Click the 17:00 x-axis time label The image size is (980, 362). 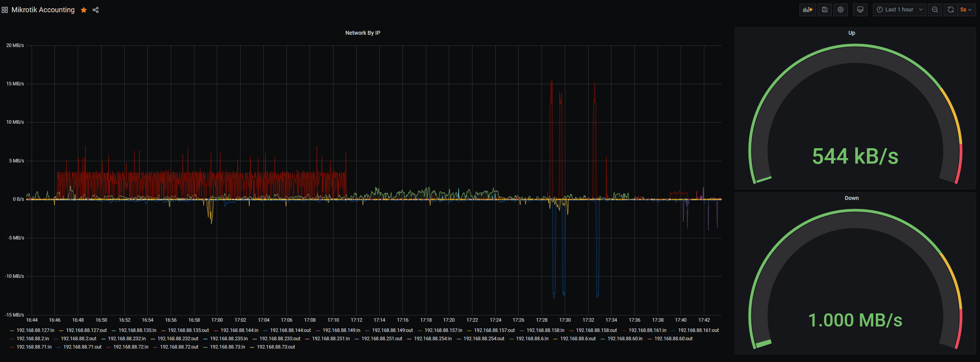217,320
